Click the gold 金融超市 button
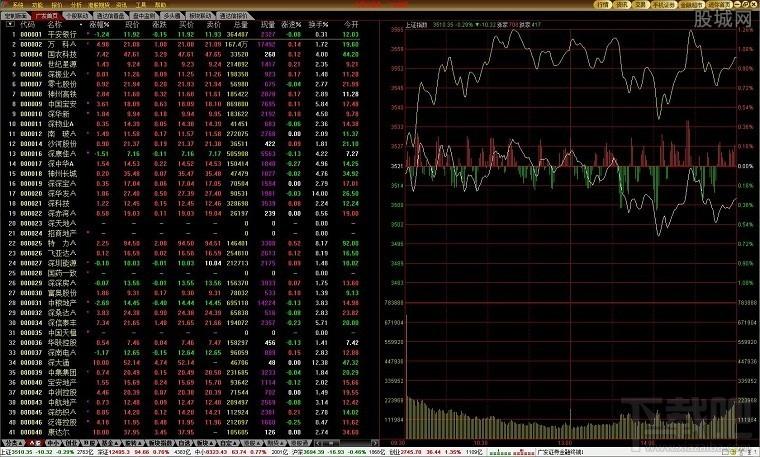Screen dimensions: 760x457 [x=692, y=4]
